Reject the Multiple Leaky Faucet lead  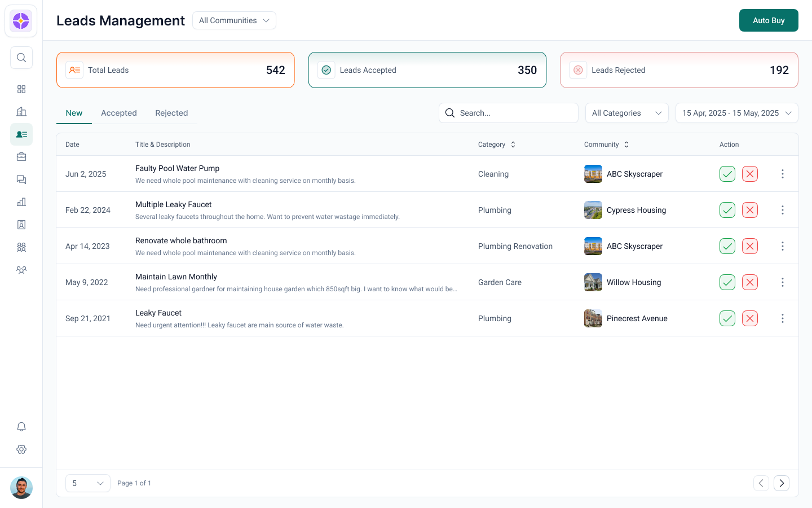point(750,210)
